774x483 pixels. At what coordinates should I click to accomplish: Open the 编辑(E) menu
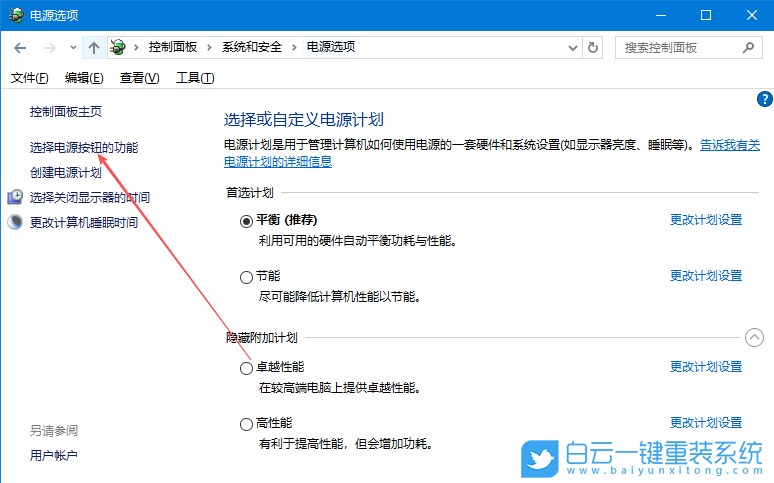coord(84,78)
